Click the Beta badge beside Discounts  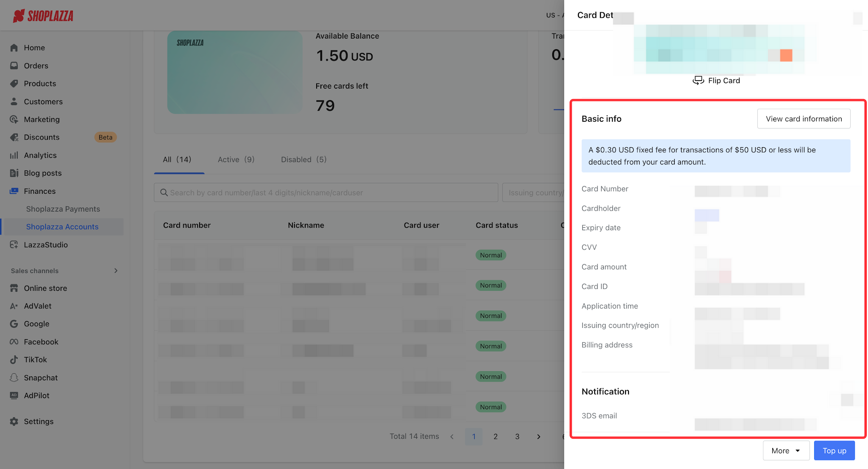pyautogui.click(x=106, y=137)
